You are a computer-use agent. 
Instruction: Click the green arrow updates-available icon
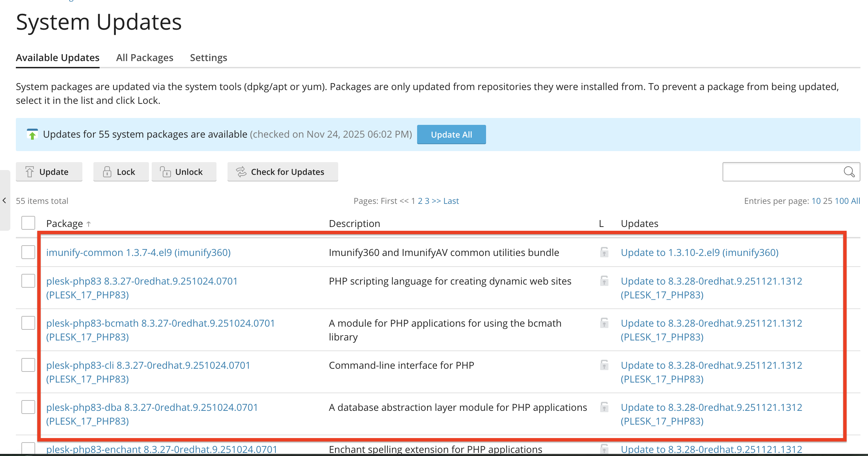[x=32, y=135]
